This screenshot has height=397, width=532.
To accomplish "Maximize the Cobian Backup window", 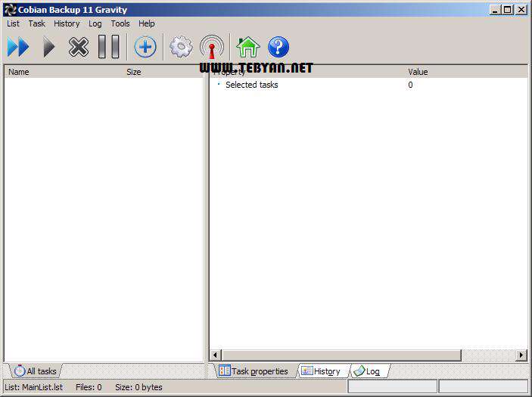I will point(508,10).
